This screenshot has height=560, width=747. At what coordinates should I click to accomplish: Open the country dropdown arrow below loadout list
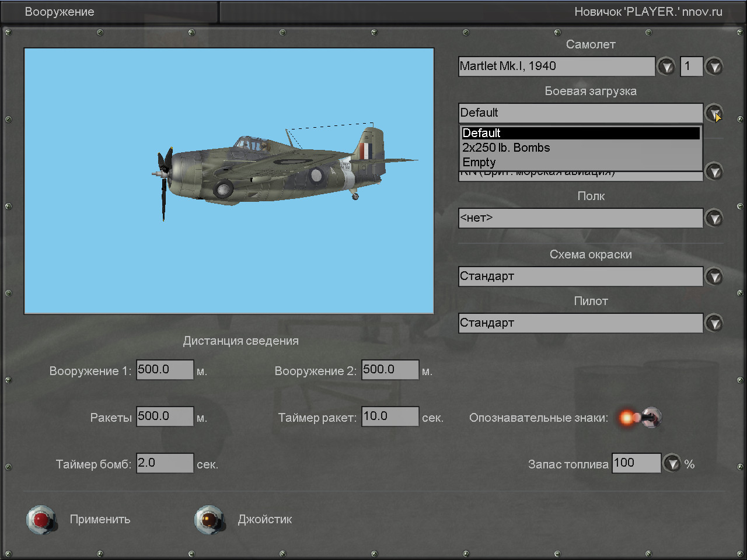714,172
